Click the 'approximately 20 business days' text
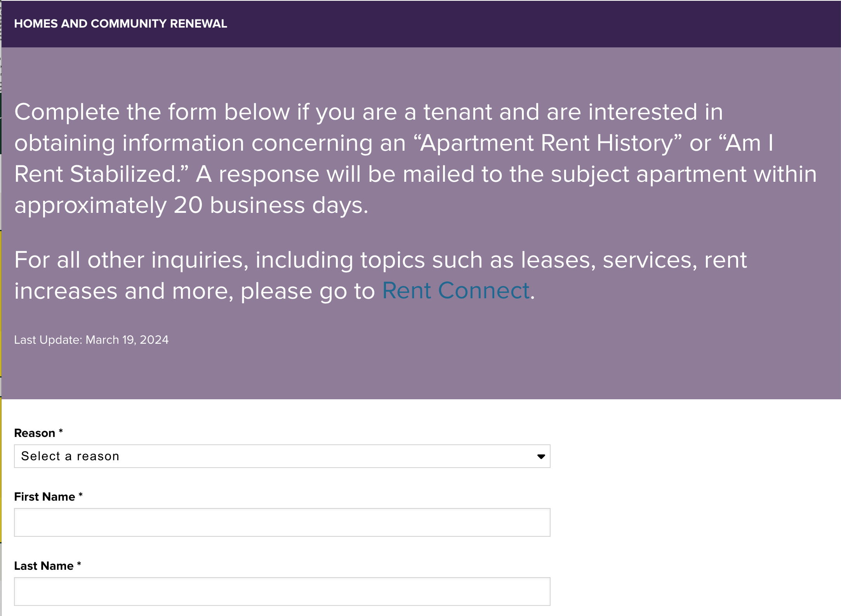Viewport: 841px width, 616px height. click(190, 205)
